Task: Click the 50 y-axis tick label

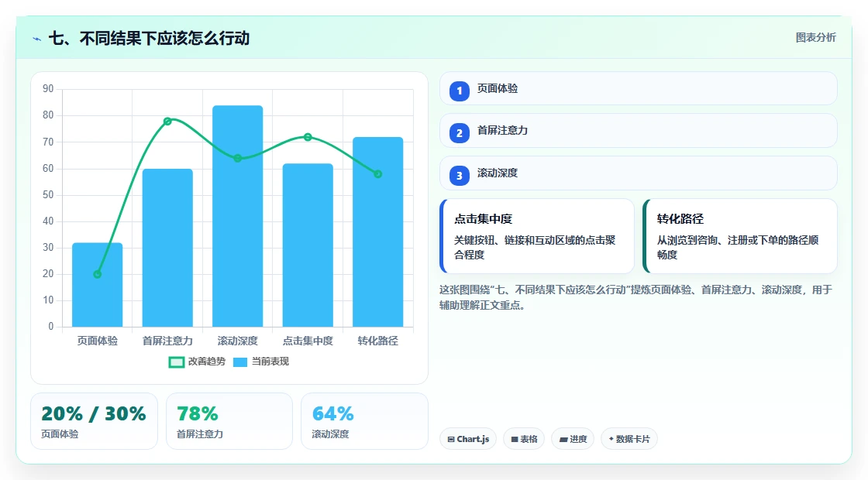Action: click(48, 194)
